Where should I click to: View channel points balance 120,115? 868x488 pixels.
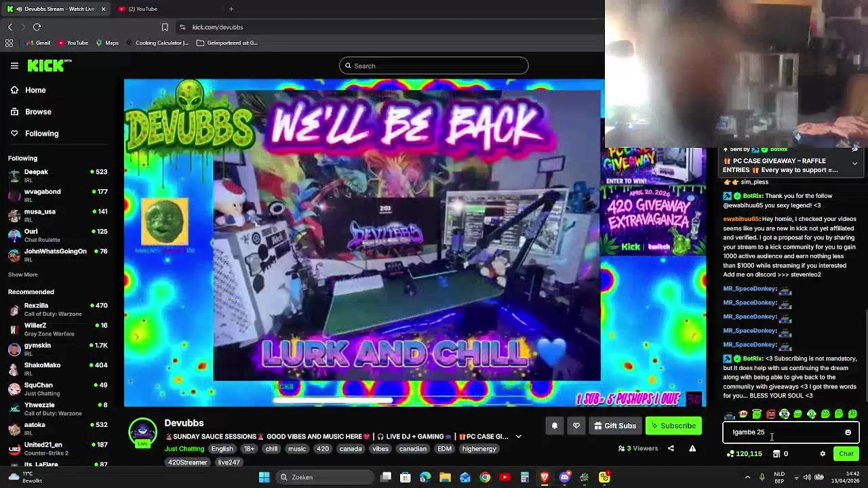coord(744,453)
